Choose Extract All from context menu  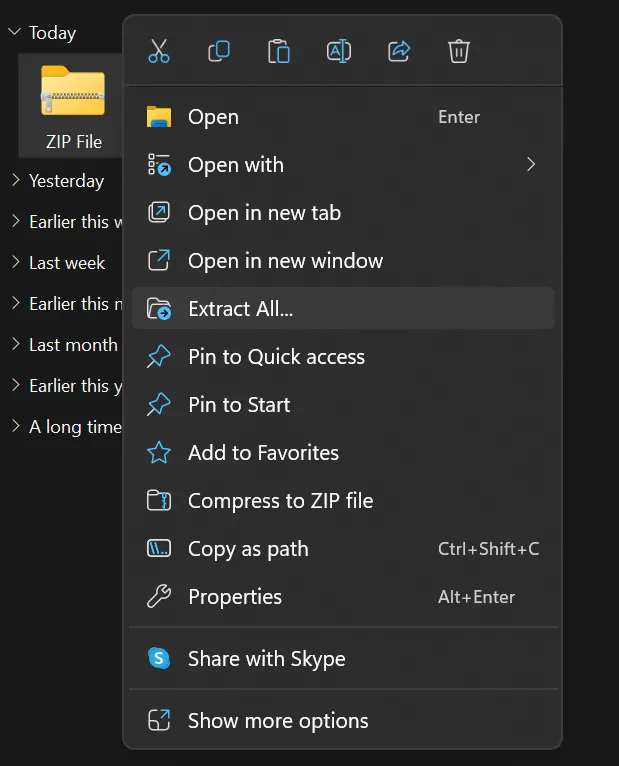pyautogui.click(x=240, y=309)
